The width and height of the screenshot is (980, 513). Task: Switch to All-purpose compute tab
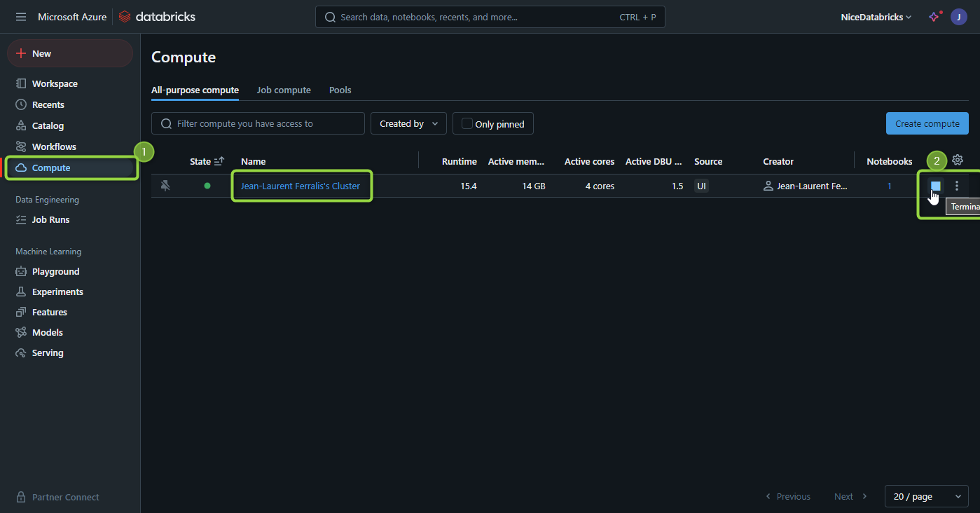tap(195, 90)
